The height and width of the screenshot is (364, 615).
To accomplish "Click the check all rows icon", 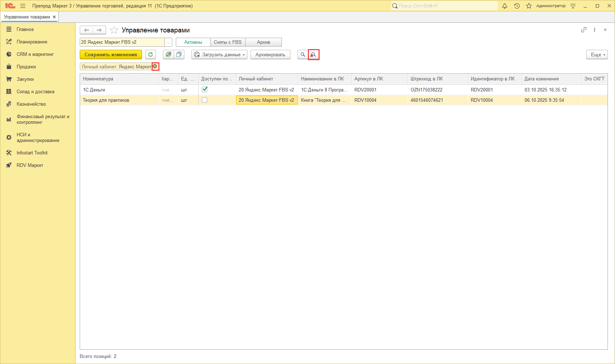I will (168, 54).
